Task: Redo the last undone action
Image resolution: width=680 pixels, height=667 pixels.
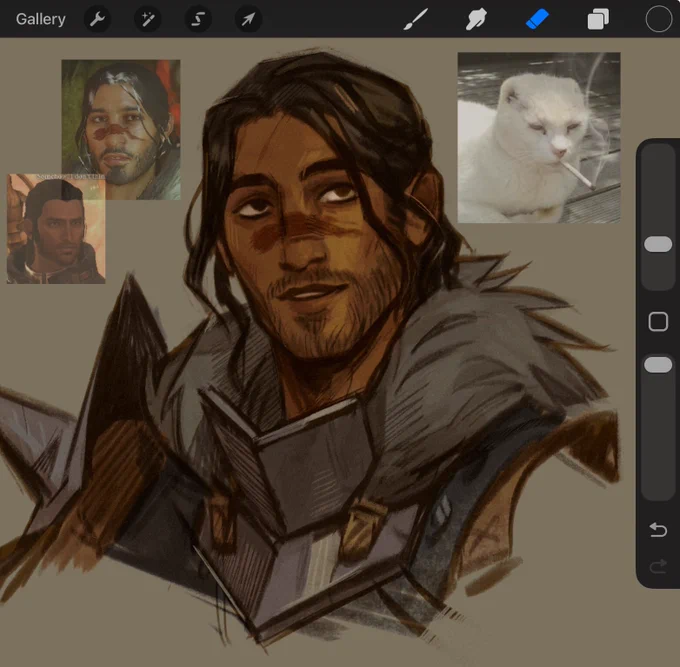Action: pos(658,566)
